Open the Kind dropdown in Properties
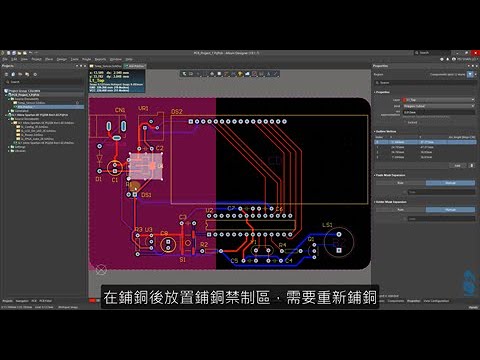 tap(439, 106)
